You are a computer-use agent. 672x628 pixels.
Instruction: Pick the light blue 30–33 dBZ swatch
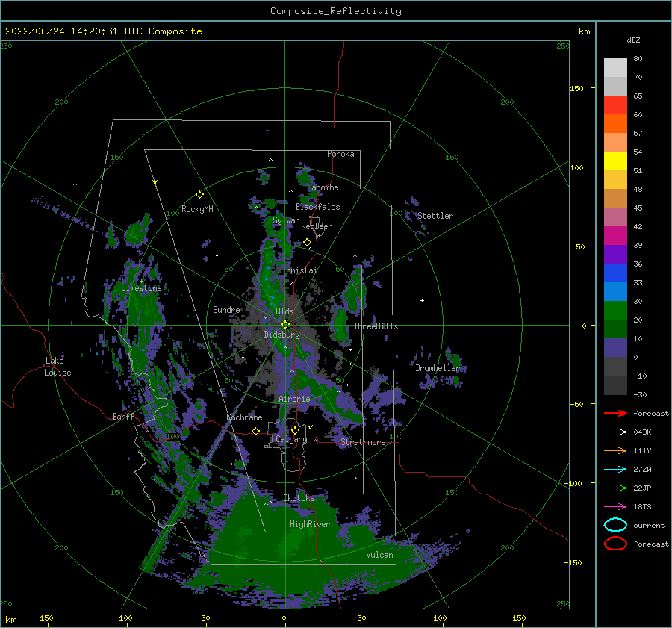[x=615, y=291]
